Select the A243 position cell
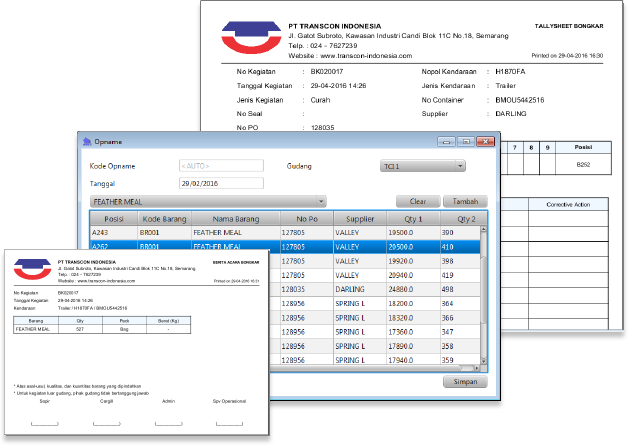 click(114, 233)
